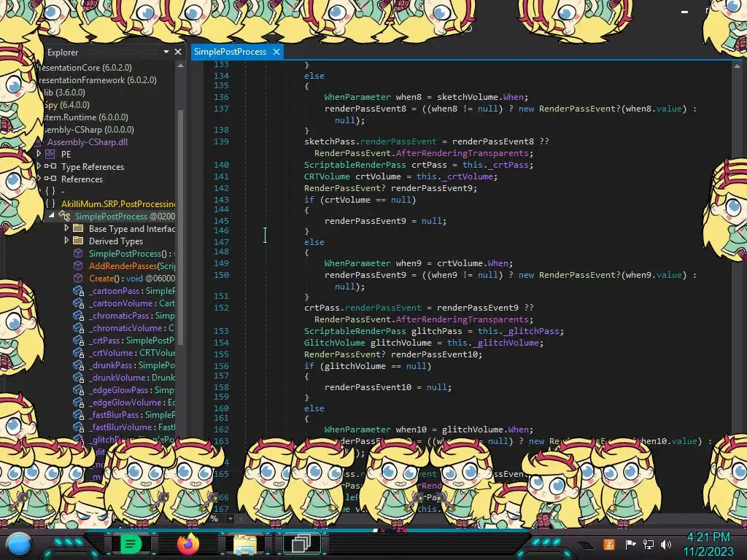Click the taskbar clock showing 4:21 PM
The image size is (747, 560).
coord(708,537)
